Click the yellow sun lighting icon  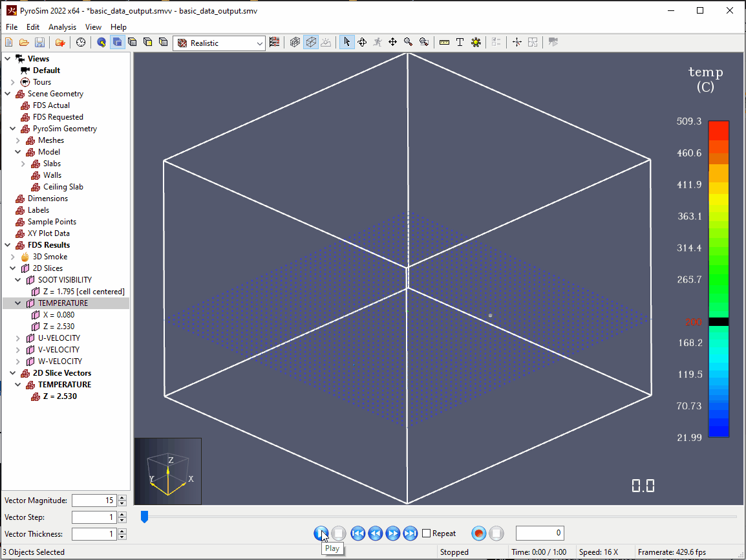[x=476, y=42]
